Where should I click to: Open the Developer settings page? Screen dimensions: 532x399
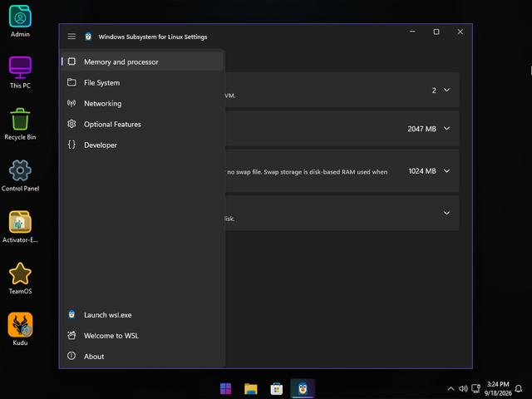142,145
